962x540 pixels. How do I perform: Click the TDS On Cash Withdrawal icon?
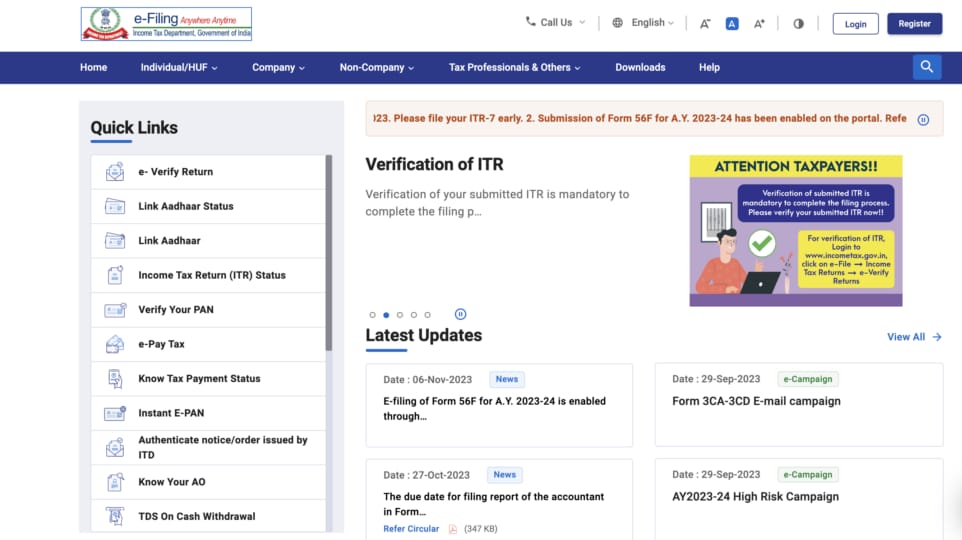(x=115, y=516)
